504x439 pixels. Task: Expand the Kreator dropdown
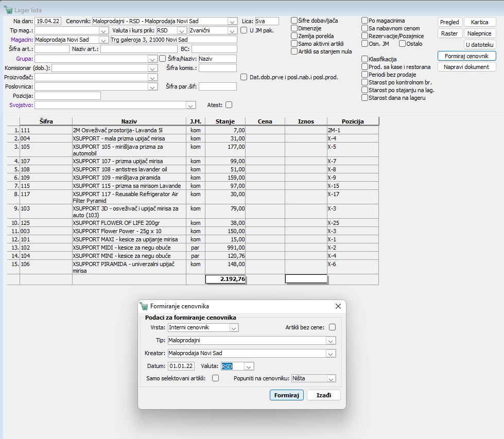click(x=331, y=354)
